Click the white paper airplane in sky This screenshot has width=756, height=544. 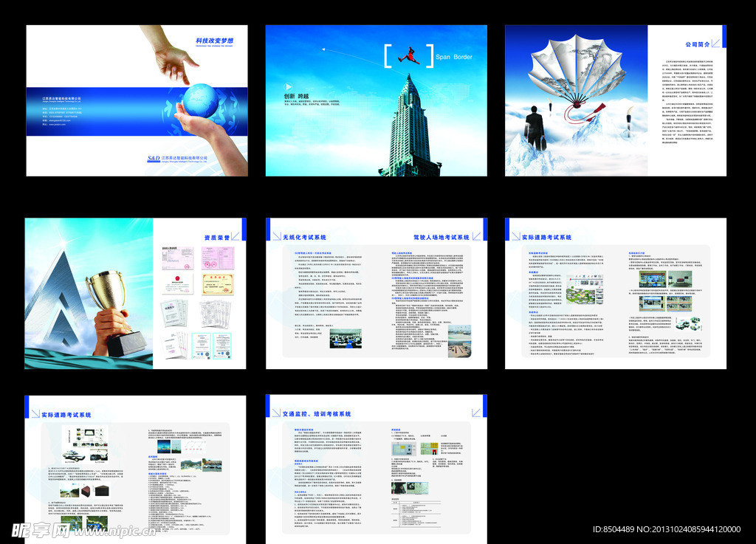coord(326,50)
